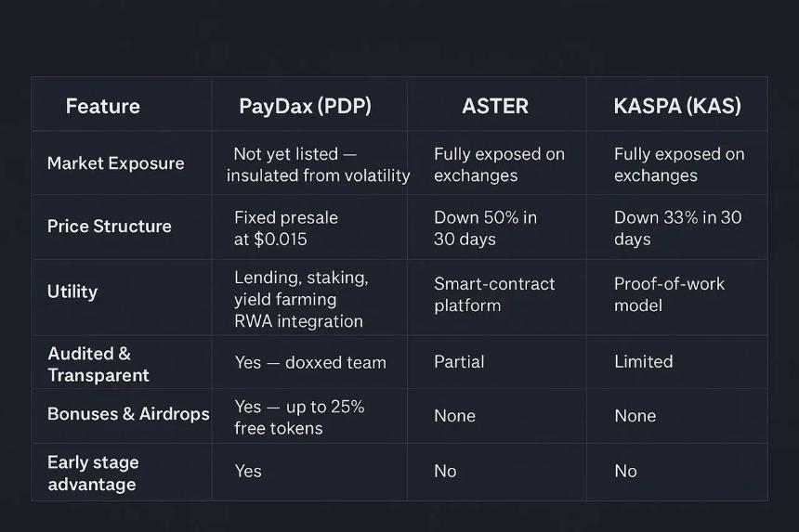This screenshot has height=532, width=799.
Task: Click the ASTER column header
Action: (x=495, y=106)
